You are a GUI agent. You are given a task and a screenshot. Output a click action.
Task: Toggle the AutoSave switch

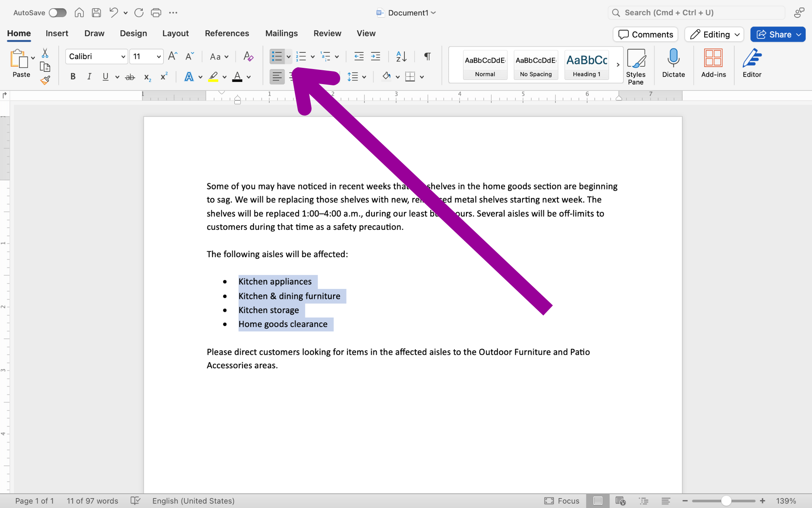[x=57, y=13]
